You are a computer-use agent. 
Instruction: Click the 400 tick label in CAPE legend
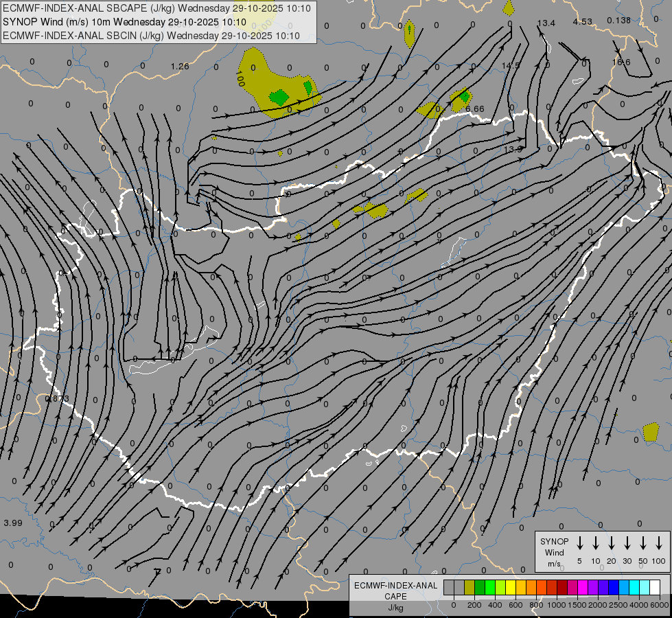[495, 605]
